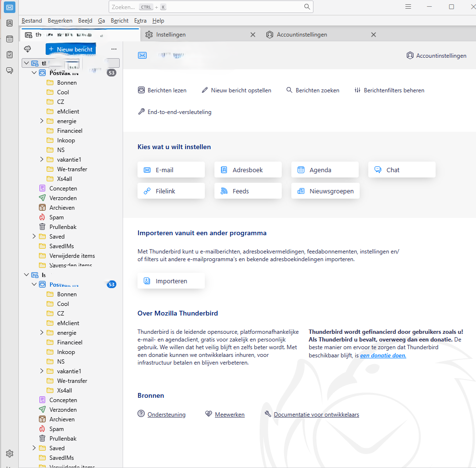The image size is (476, 468).
Task: Click the Adresboek setup button
Action: pos(248,170)
